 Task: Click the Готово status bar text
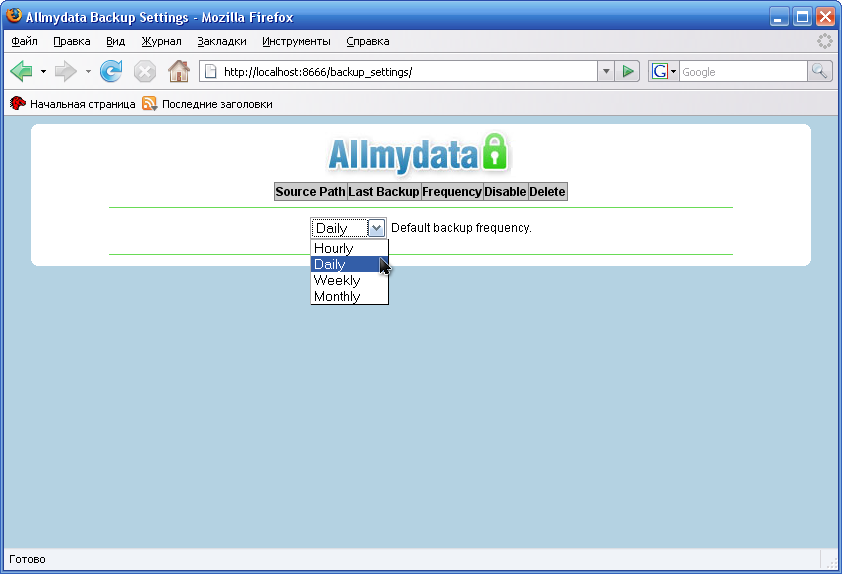pos(27,559)
